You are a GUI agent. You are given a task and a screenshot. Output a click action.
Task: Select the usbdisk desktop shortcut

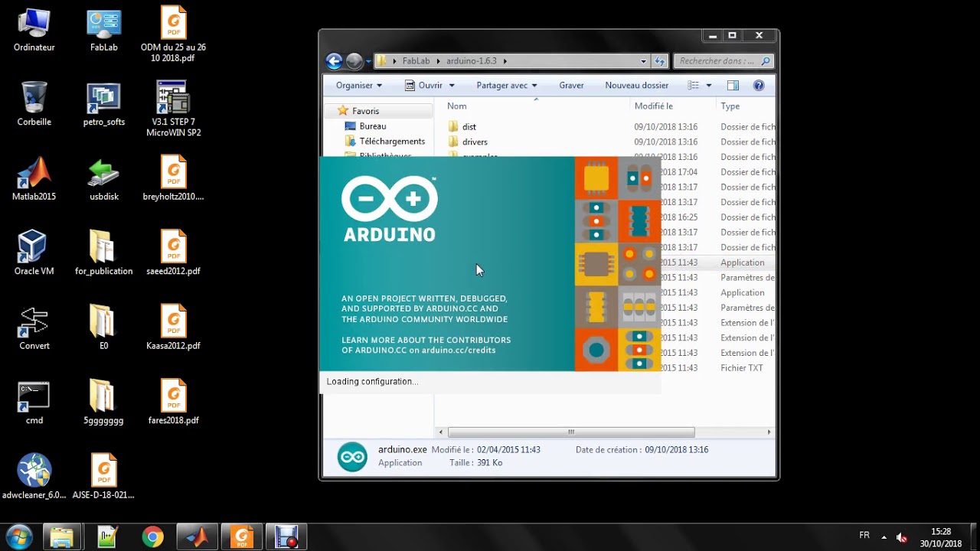103,179
